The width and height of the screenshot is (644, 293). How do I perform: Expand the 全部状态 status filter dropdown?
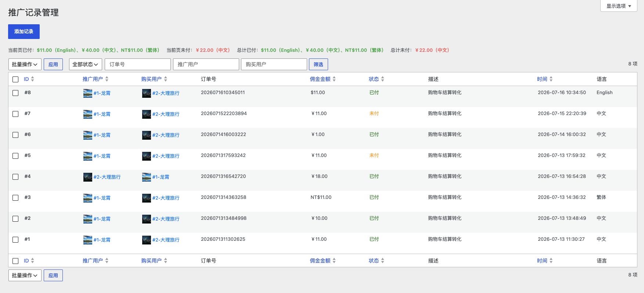[x=86, y=64]
